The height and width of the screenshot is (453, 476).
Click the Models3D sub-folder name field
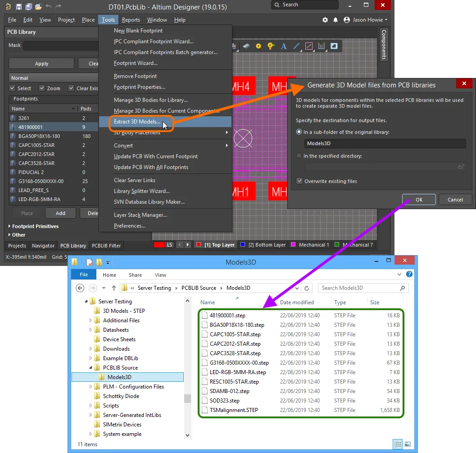[385, 143]
